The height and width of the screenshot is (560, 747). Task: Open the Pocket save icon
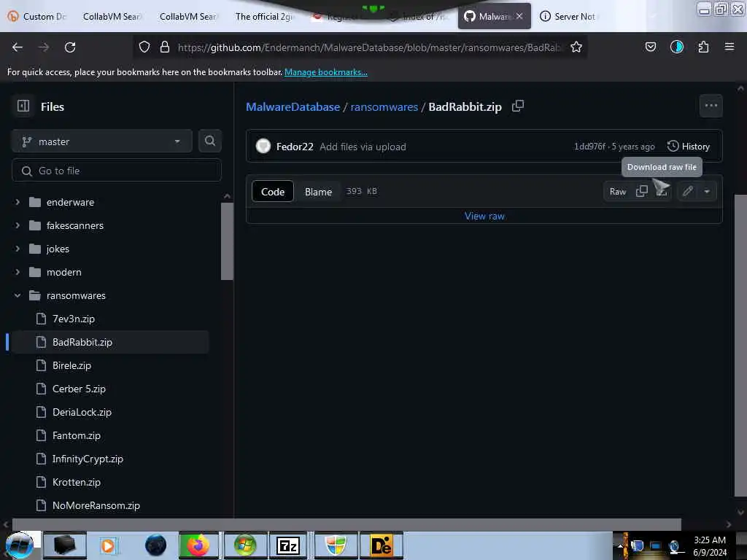[x=650, y=47]
